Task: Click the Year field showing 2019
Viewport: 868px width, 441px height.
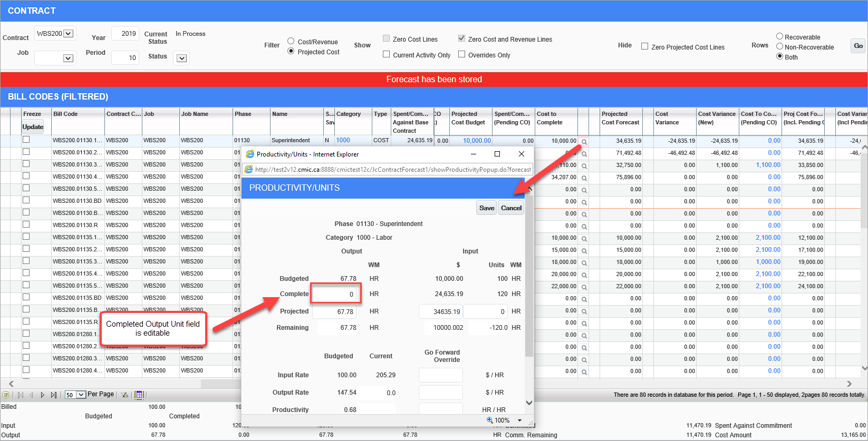Action: (125, 34)
